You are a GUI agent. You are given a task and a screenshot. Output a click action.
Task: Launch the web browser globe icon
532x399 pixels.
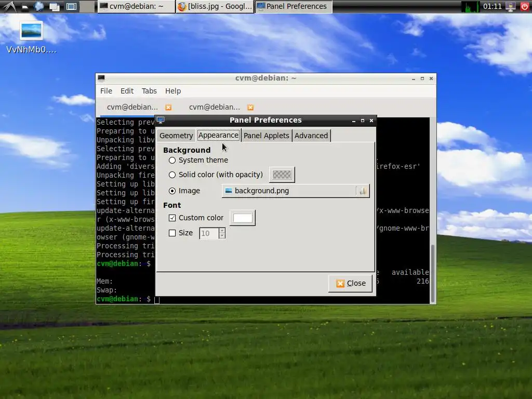[x=39, y=6]
